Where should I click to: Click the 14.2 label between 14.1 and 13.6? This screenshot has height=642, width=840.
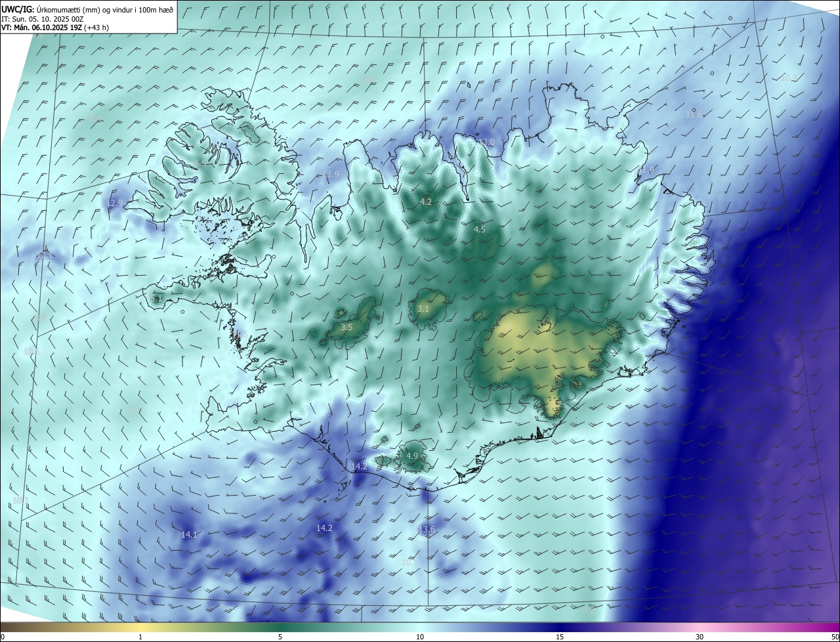point(324,528)
